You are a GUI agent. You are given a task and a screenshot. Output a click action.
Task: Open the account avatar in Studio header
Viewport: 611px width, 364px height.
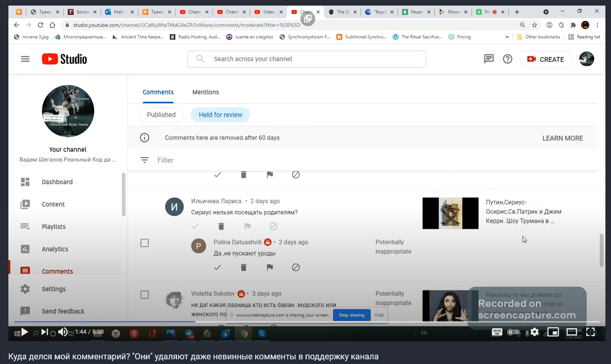(x=586, y=59)
